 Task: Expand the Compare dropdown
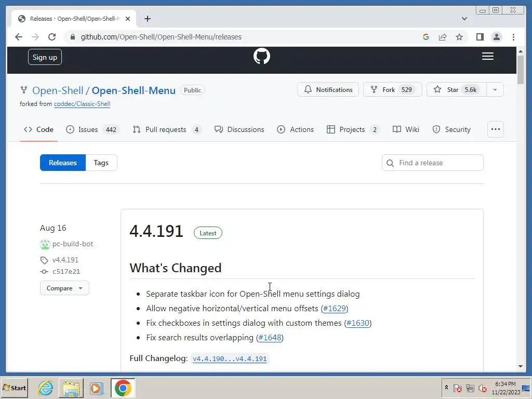[64, 288]
